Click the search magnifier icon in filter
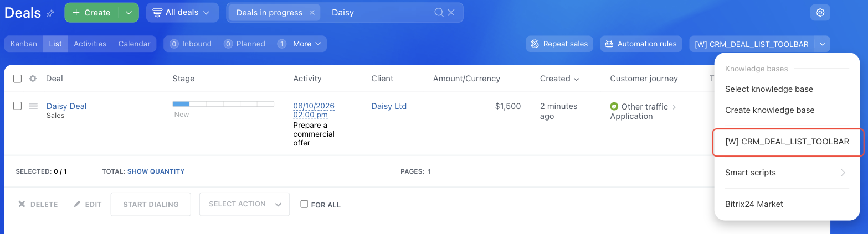The width and height of the screenshot is (868, 234). pos(439,12)
